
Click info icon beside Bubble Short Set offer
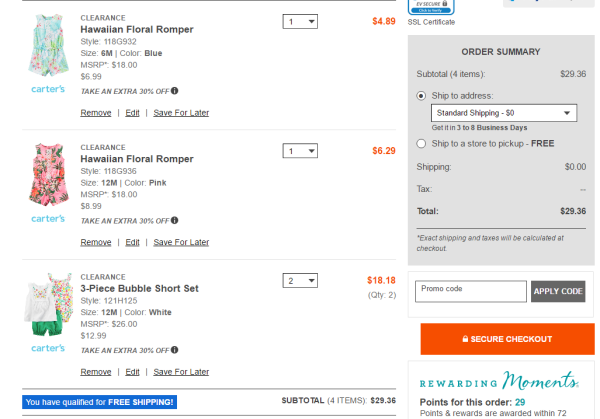click(174, 350)
